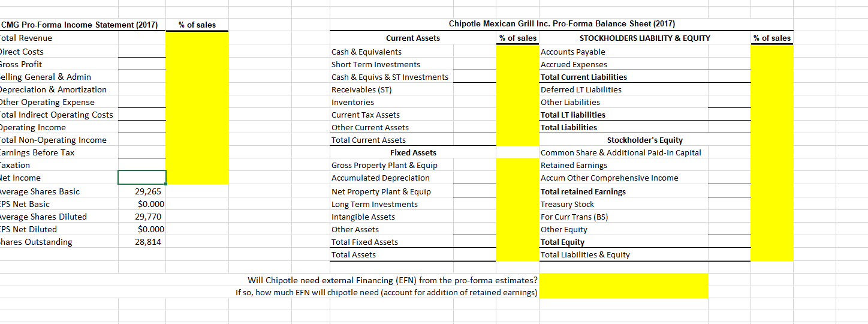Select the rightmost '% of sales' header
The width and height of the screenshot is (868, 324).
[x=772, y=38]
